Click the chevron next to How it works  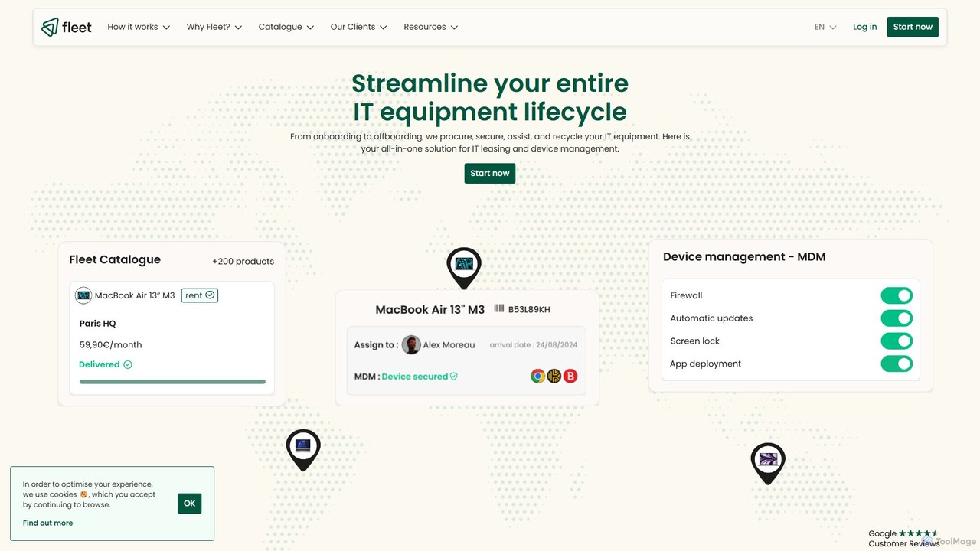pos(166,28)
